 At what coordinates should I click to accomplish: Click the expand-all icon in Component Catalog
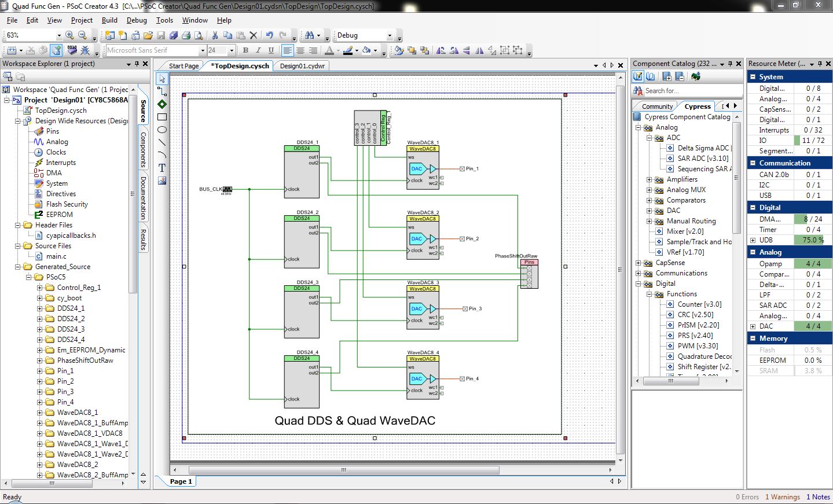667,76
